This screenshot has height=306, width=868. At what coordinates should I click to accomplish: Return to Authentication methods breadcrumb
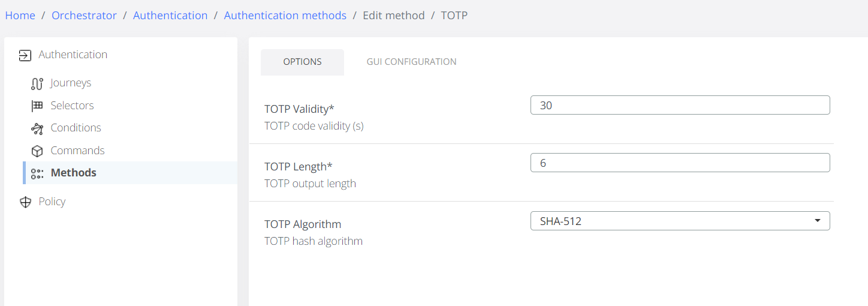coord(285,16)
